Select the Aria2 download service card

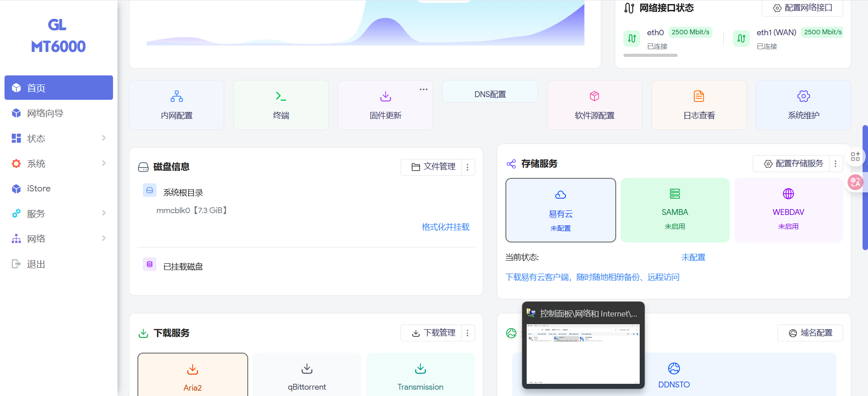click(193, 376)
